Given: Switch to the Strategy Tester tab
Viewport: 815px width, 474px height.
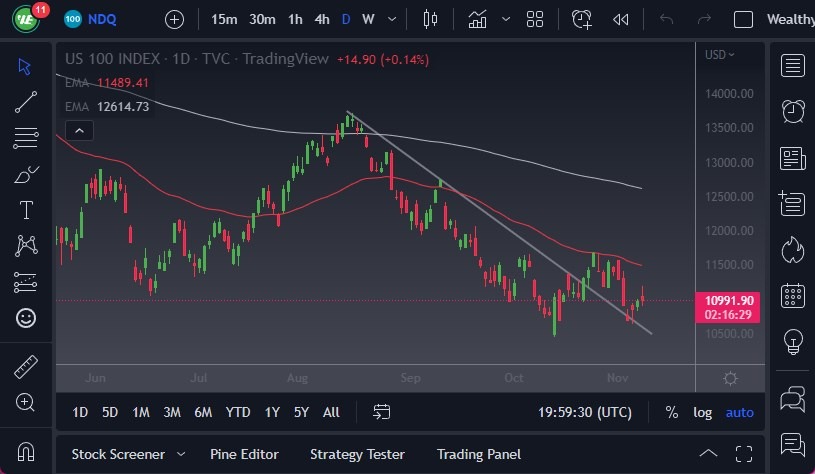Looking at the screenshot, I should click(358, 454).
